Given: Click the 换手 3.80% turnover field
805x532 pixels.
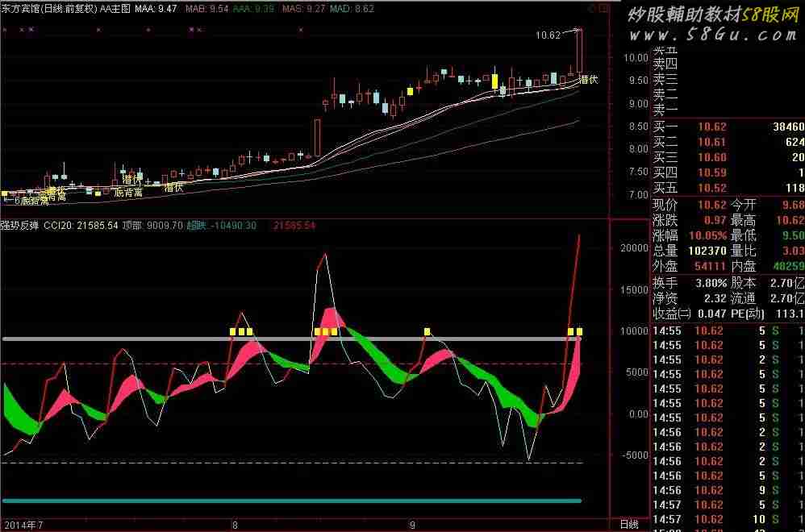Looking at the screenshot, I should tap(690, 283).
